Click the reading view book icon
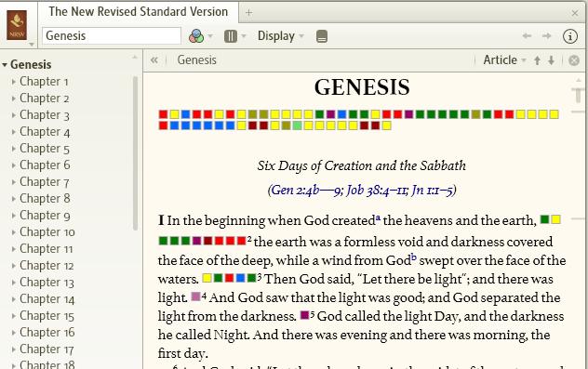 [x=322, y=36]
